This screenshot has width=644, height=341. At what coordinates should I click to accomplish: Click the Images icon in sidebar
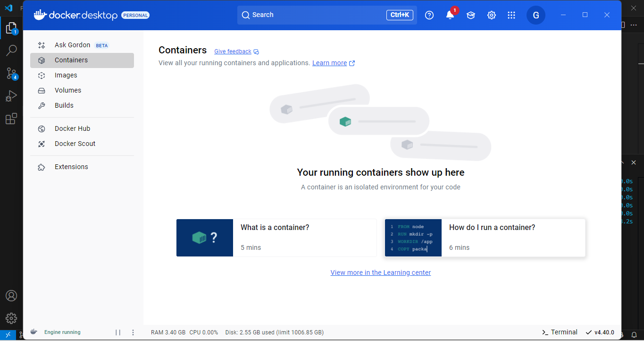pos(42,76)
